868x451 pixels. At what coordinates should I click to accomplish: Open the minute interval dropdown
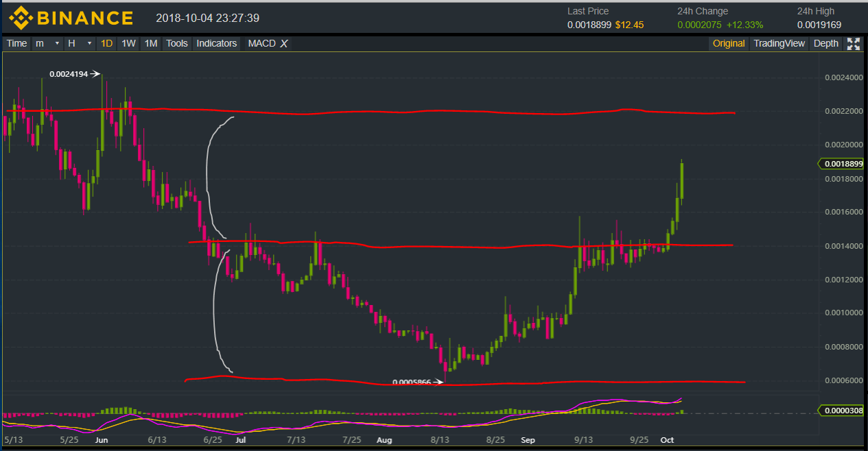tap(47, 44)
